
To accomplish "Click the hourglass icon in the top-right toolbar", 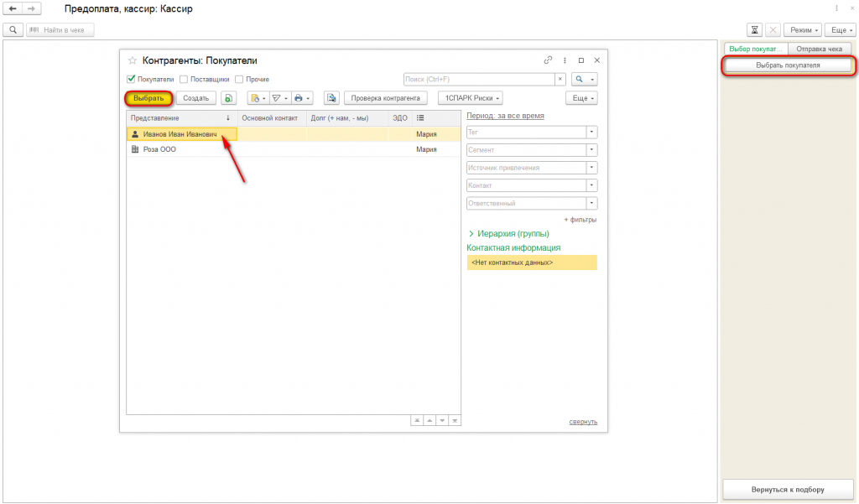I will click(x=754, y=30).
